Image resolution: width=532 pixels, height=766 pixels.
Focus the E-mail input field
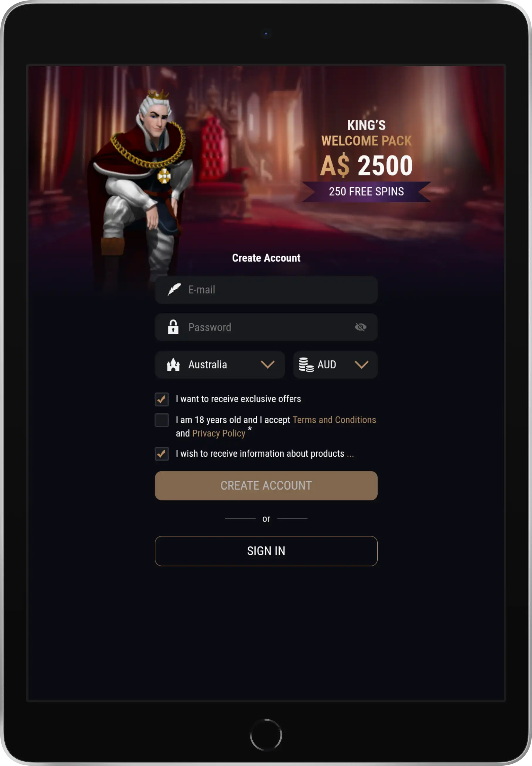coord(266,290)
